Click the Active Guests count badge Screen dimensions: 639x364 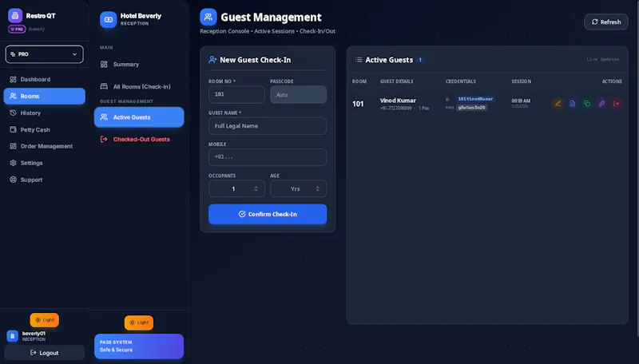420,60
